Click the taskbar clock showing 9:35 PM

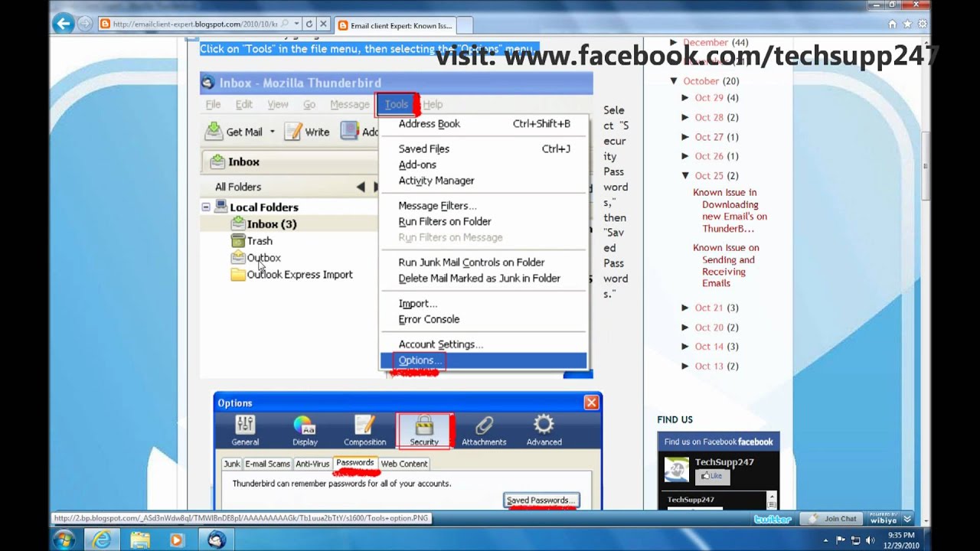point(900,540)
